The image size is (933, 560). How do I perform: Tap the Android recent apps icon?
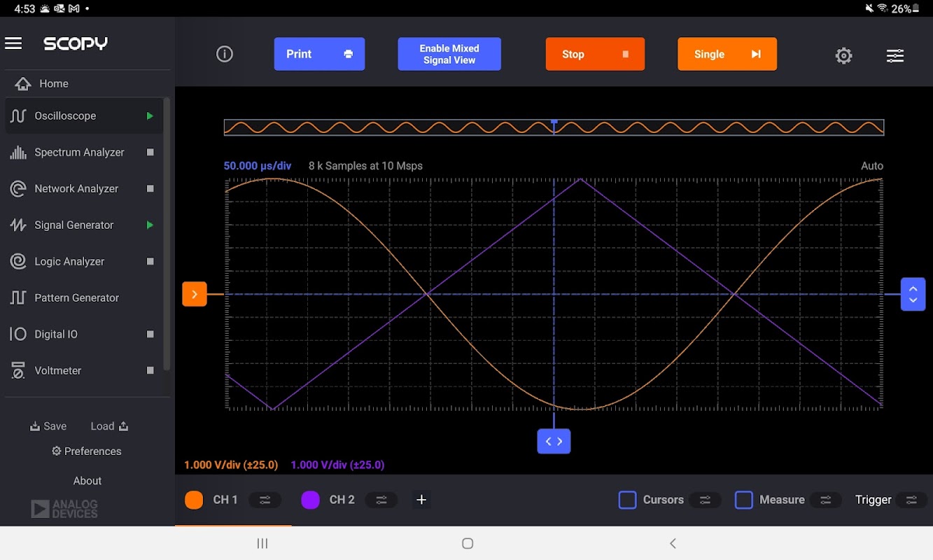click(262, 543)
